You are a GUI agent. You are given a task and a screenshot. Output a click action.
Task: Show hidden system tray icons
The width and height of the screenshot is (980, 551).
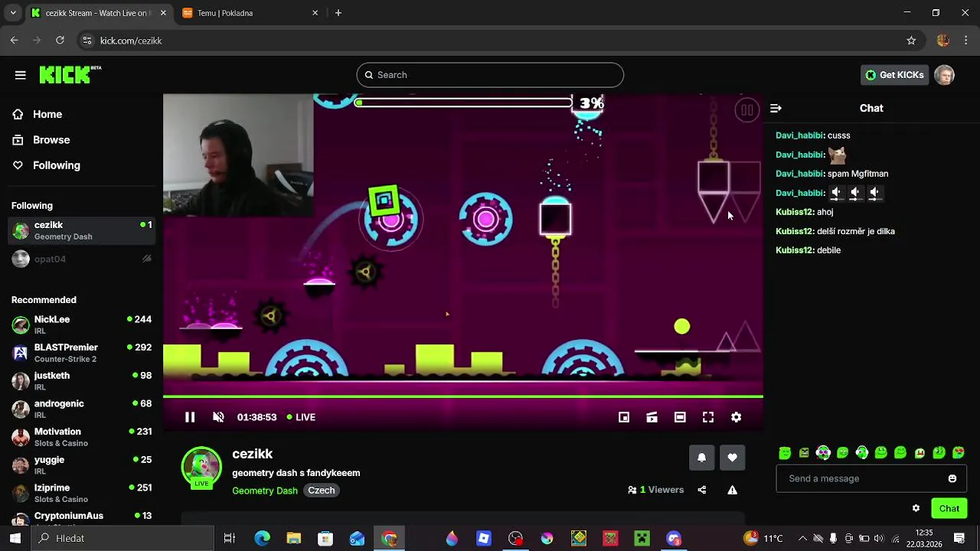click(x=802, y=539)
